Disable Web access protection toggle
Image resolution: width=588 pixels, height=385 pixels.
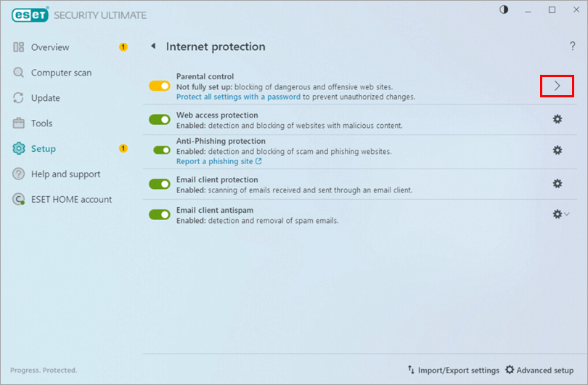(x=159, y=119)
